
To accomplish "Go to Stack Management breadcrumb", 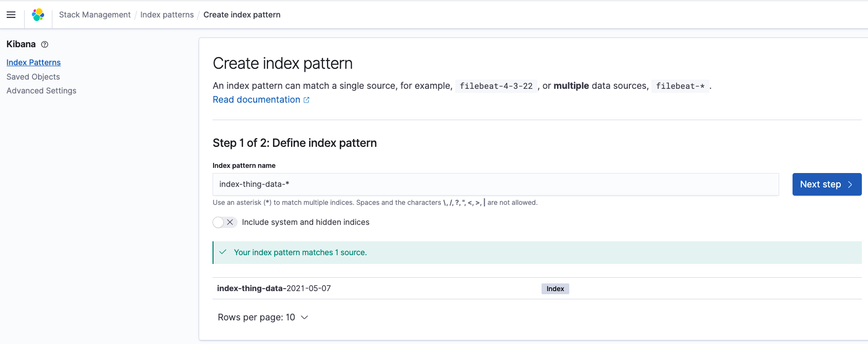I will click(x=94, y=15).
